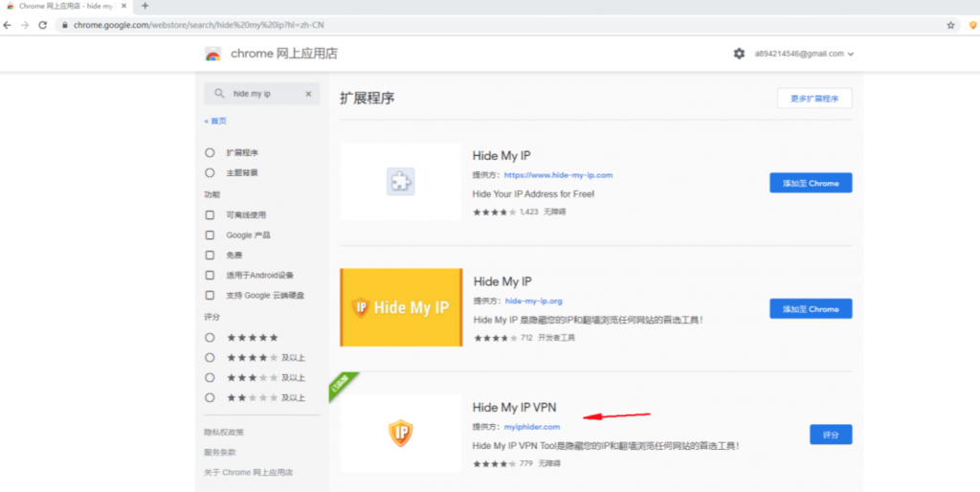This screenshot has width=980, height=492.
Task: Open the 隐私权政策 link
Action: coord(224,432)
